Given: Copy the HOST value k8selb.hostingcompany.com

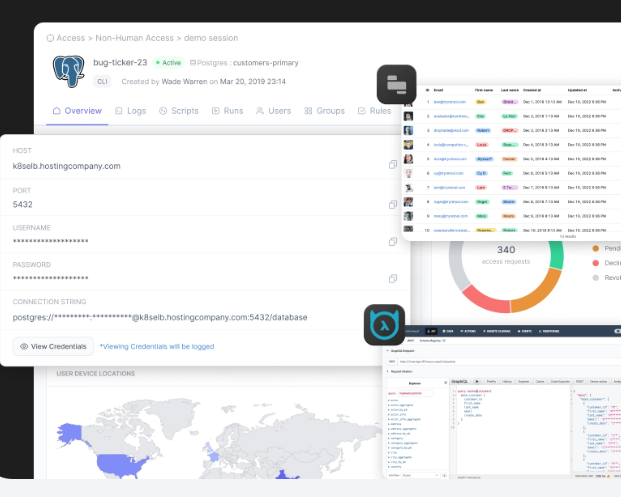Looking at the screenshot, I should pyautogui.click(x=392, y=164).
